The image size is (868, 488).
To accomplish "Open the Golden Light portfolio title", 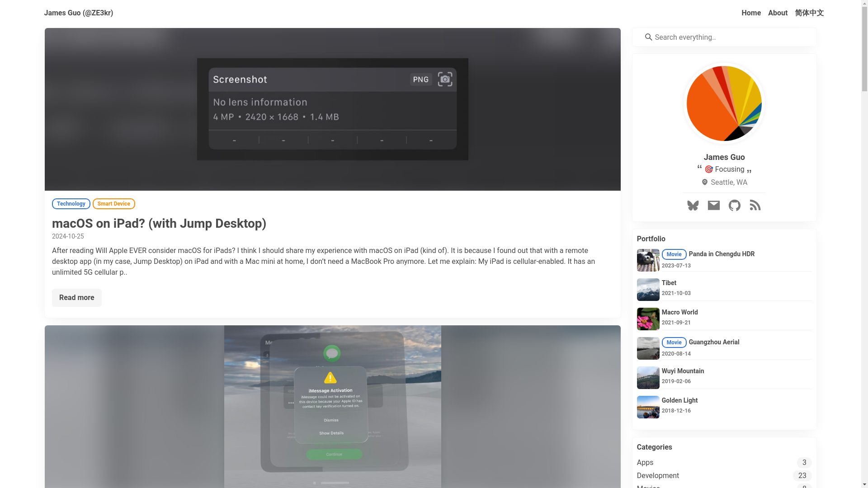I will [x=679, y=400].
